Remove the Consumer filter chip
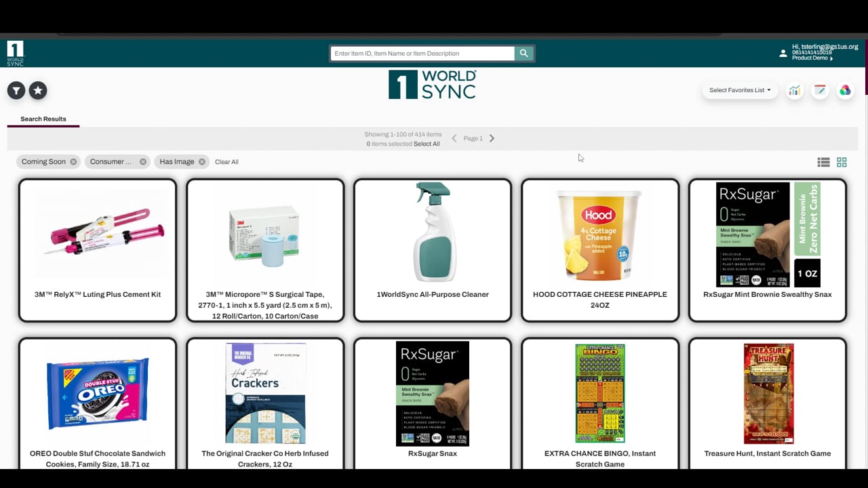Screen dimensions: 868x488 click(x=143, y=162)
